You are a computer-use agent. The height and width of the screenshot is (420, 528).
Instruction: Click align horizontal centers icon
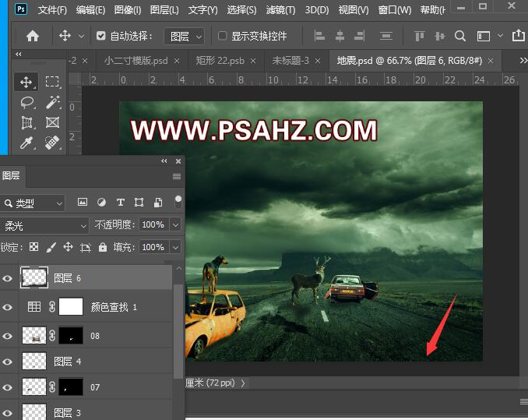point(340,36)
